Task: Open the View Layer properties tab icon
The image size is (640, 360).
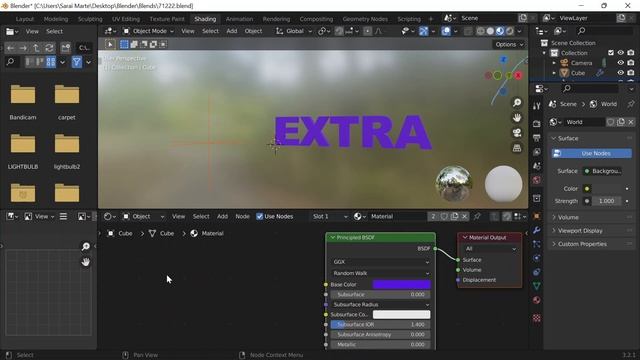Action: [537, 152]
